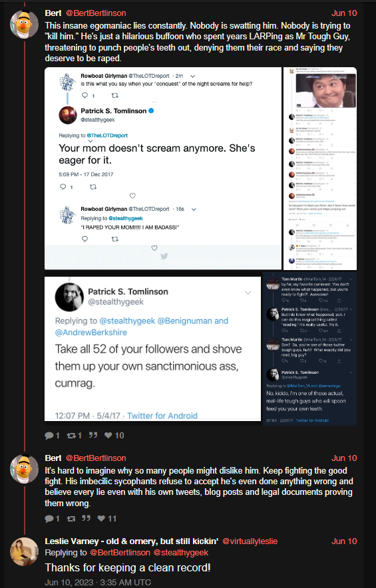Click the reply icon under first Bert tweet
This screenshot has width=376, height=588.
(x=49, y=436)
